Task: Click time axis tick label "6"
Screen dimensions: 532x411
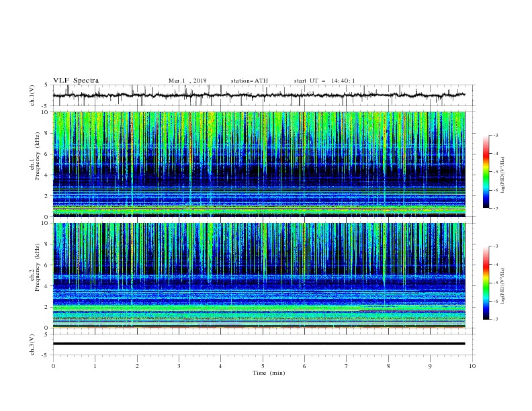Action: [x=304, y=366]
